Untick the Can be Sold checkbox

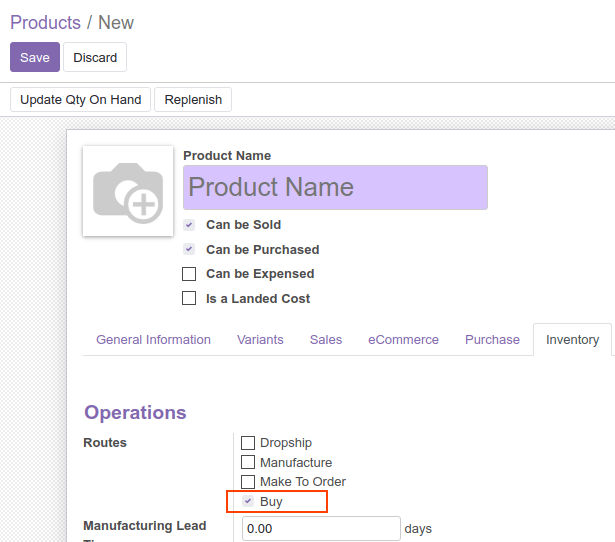(x=189, y=225)
